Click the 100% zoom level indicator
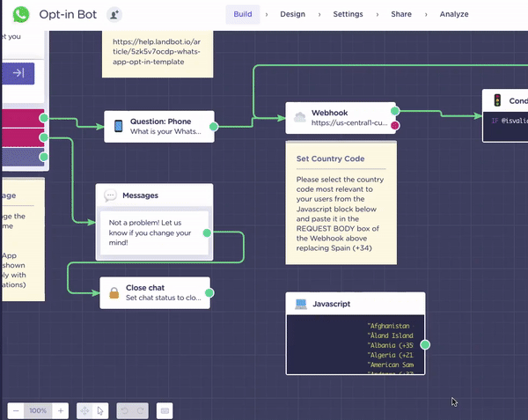 38,410
